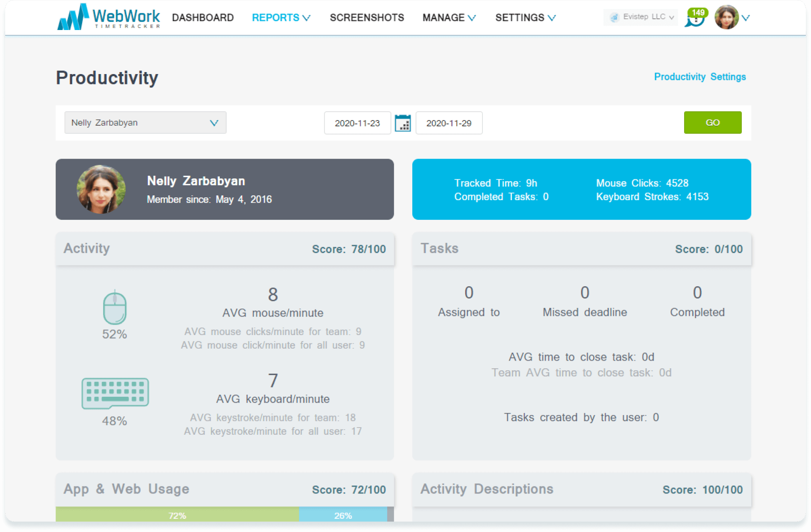
Task: Click AVG time to close task: 0d
Action: click(581, 357)
